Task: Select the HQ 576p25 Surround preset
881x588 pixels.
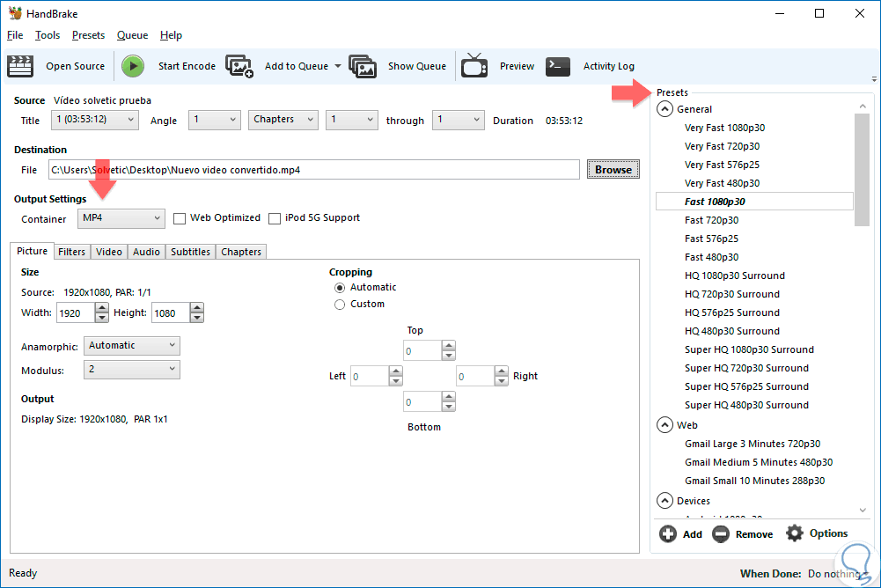Action: [732, 312]
